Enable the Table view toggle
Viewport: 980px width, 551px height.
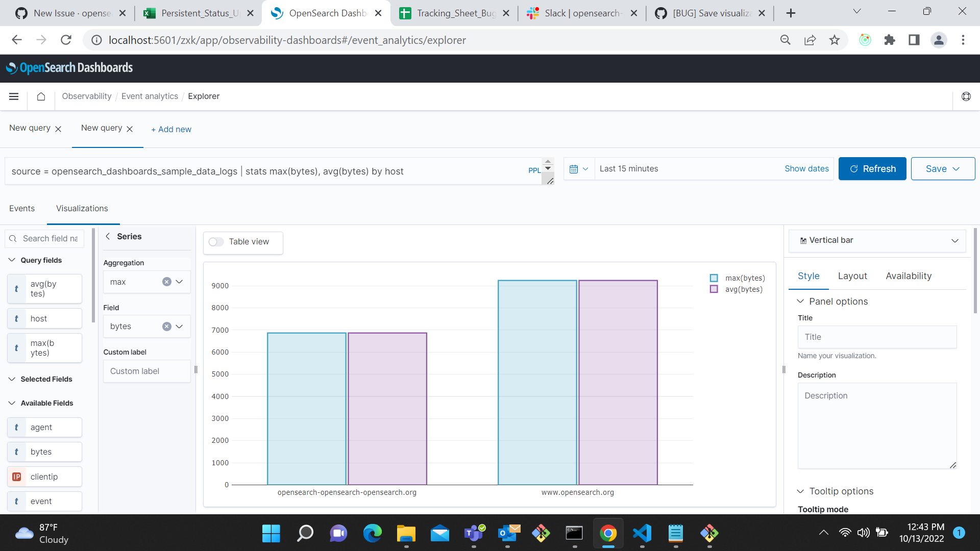coord(216,241)
